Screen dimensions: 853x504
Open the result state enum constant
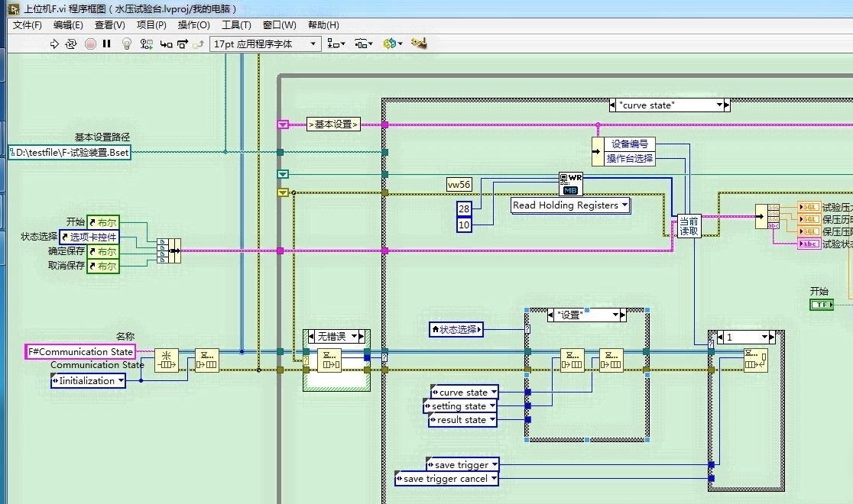463,420
